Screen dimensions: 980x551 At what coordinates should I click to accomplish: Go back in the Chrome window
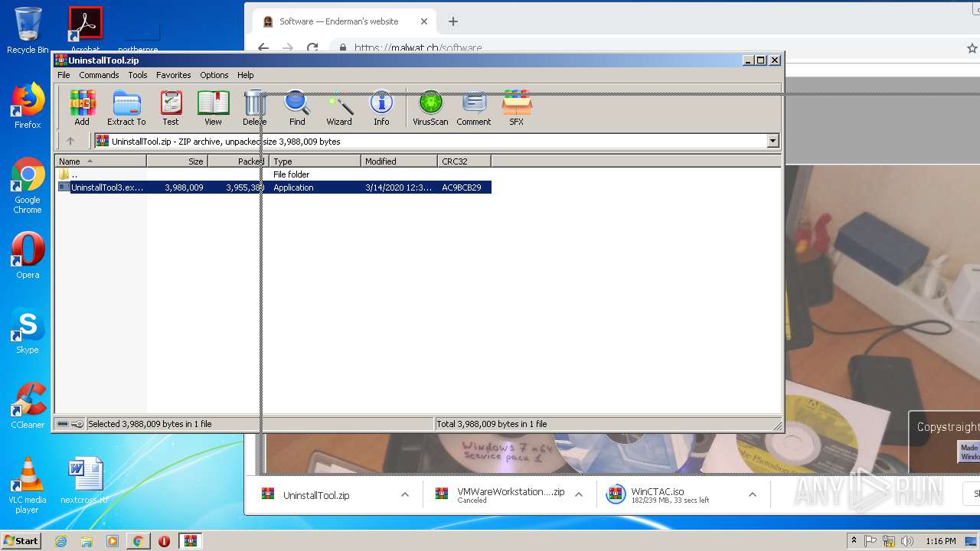pos(263,47)
